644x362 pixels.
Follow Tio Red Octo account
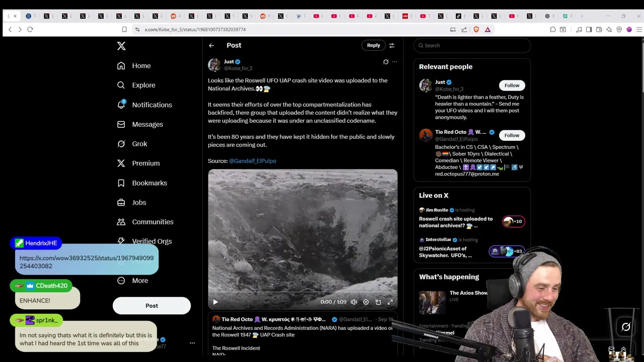click(512, 135)
